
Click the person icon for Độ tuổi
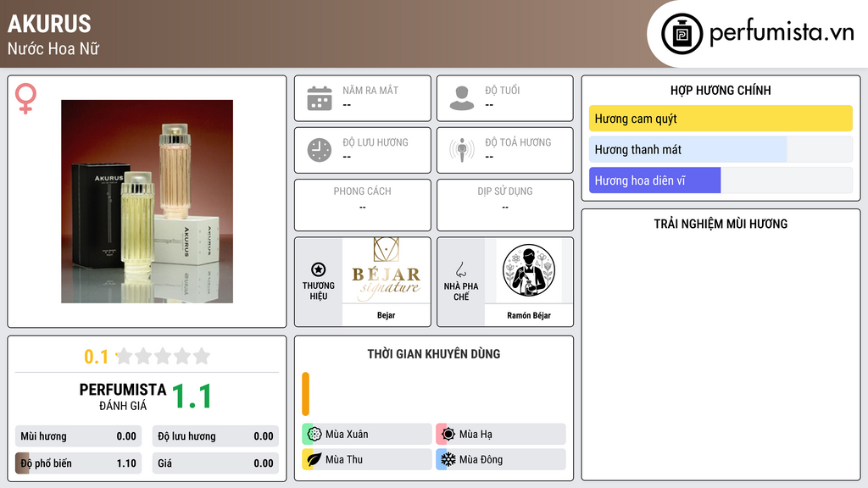coord(462,98)
